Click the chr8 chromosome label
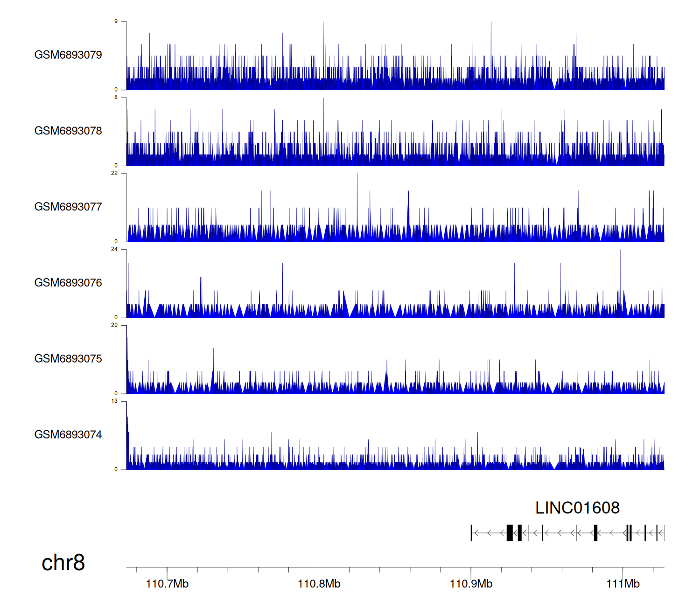This screenshot has height=616, width=700. [63, 563]
